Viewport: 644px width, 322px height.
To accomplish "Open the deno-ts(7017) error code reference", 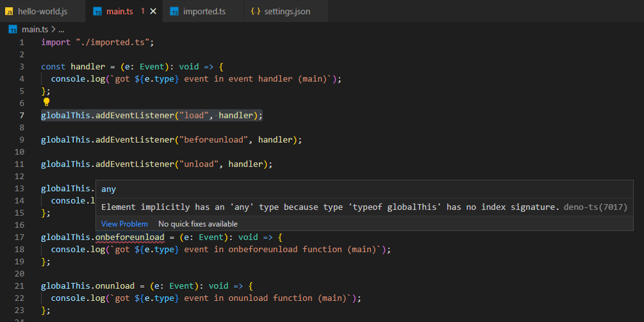I will (595, 207).
